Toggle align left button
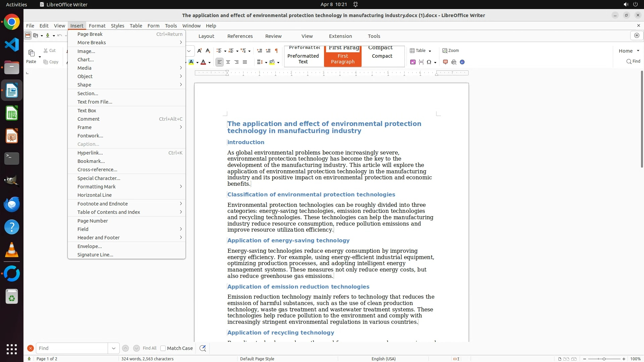The width and height of the screenshot is (644, 362). tap(219, 62)
